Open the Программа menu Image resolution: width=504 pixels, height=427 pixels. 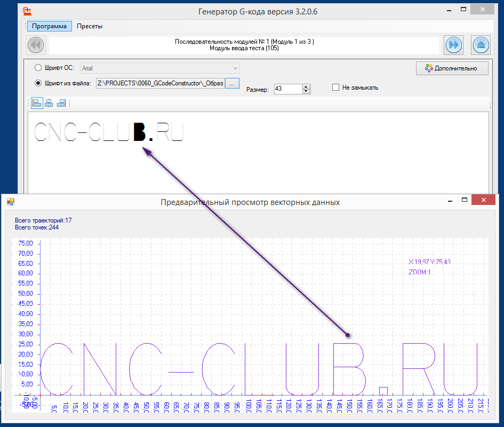50,26
